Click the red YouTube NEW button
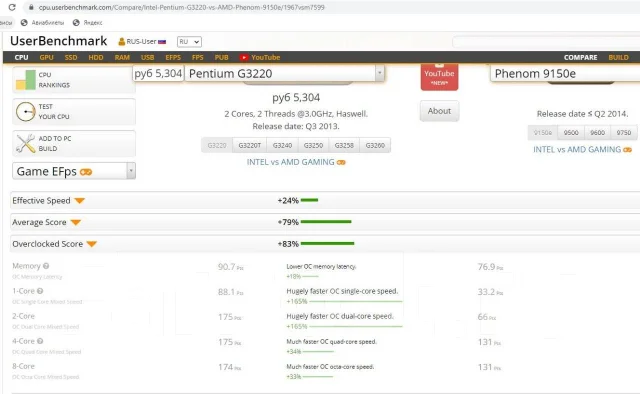This screenshot has width=640, height=394. click(x=439, y=77)
